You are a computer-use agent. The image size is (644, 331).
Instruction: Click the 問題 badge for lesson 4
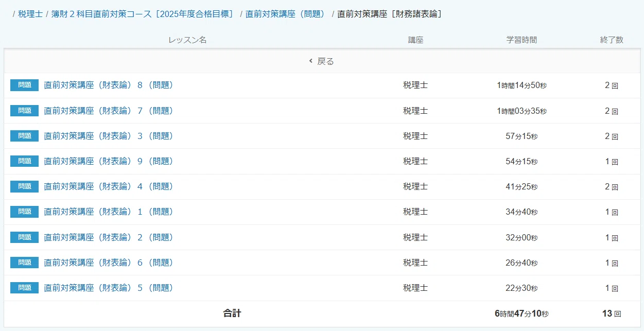pos(24,186)
